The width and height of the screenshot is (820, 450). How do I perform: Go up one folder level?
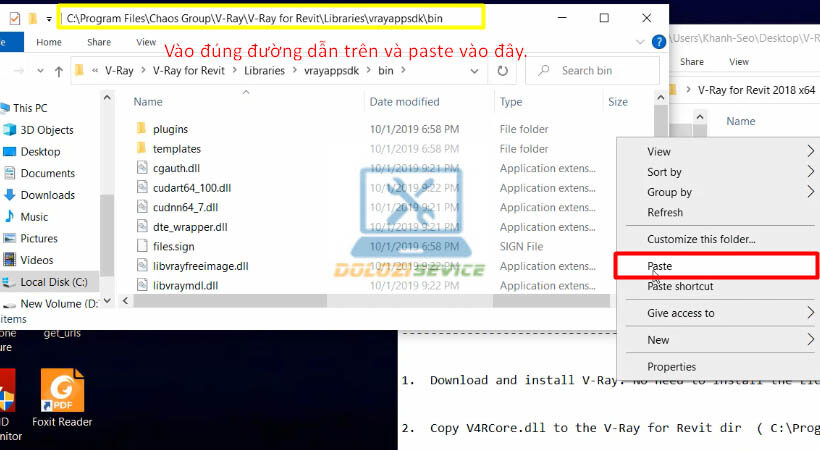[x=57, y=71]
